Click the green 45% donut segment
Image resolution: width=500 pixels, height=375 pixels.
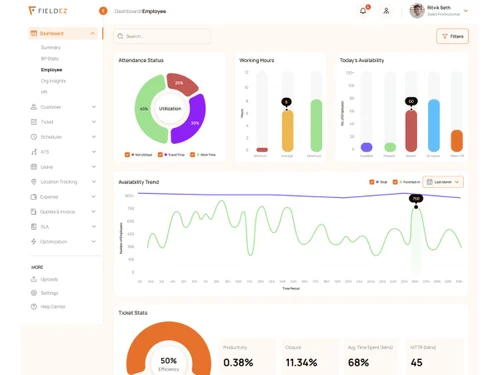point(145,110)
